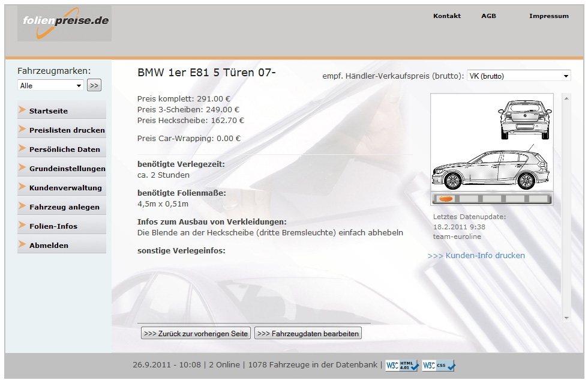588x383 pixels.
Task: Open the Startseite menu item
Action: (61, 110)
